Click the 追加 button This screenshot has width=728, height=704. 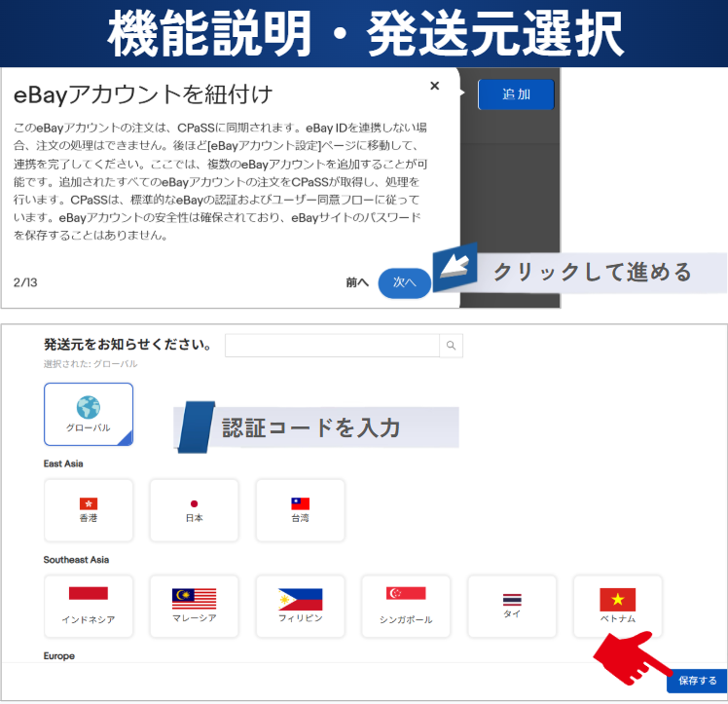click(x=516, y=94)
